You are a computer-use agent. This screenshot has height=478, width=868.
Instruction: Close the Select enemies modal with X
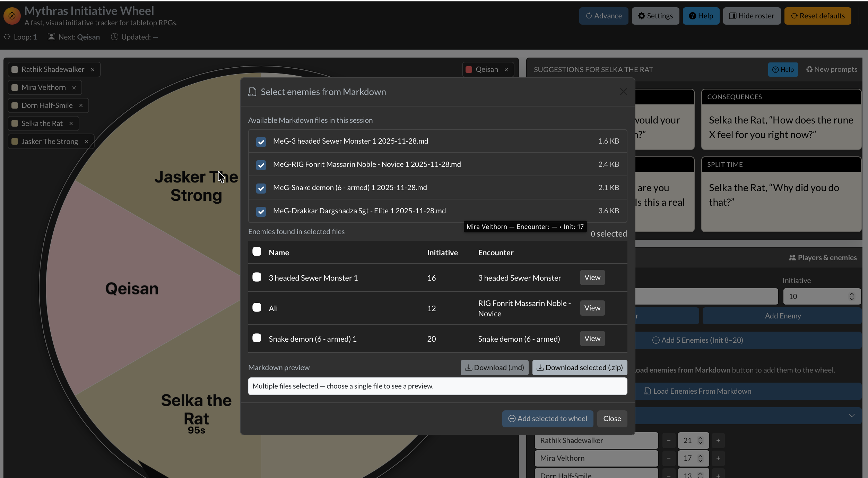(x=623, y=92)
